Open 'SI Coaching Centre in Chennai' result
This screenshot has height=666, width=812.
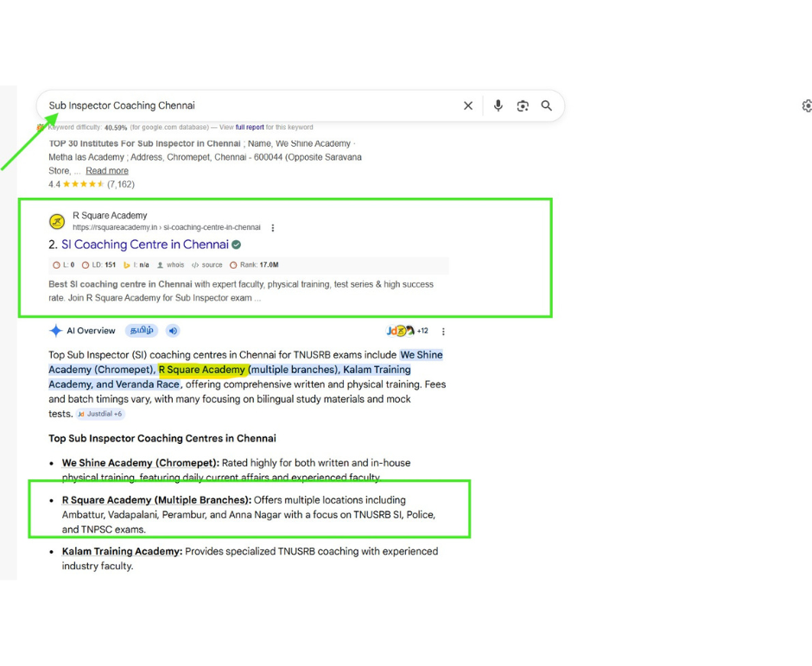click(145, 244)
